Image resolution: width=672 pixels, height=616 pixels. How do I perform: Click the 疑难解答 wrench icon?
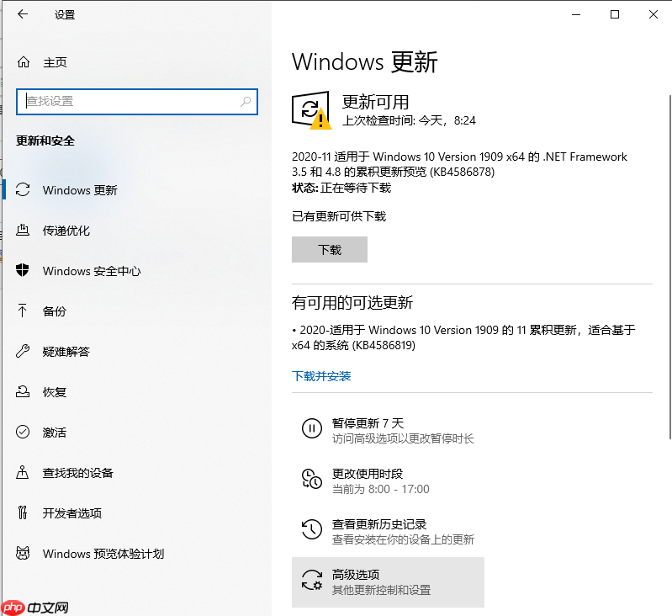coord(23,351)
